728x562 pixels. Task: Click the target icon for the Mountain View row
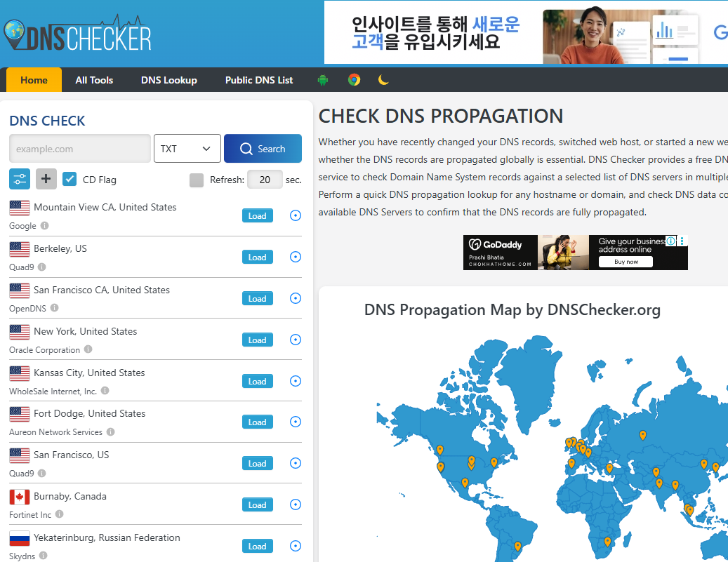coord(296,215)
